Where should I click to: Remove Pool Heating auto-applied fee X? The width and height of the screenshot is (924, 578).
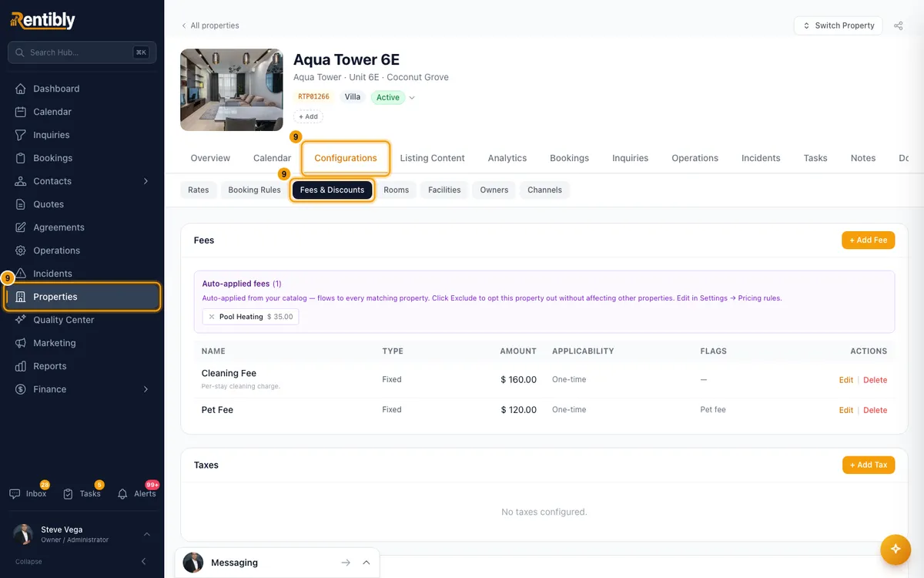212,317
